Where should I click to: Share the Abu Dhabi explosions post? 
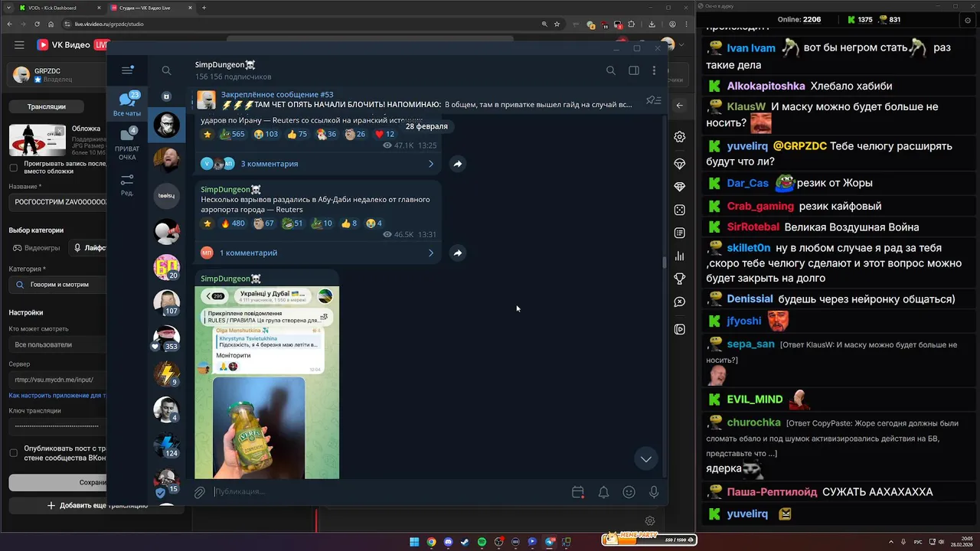457,253
